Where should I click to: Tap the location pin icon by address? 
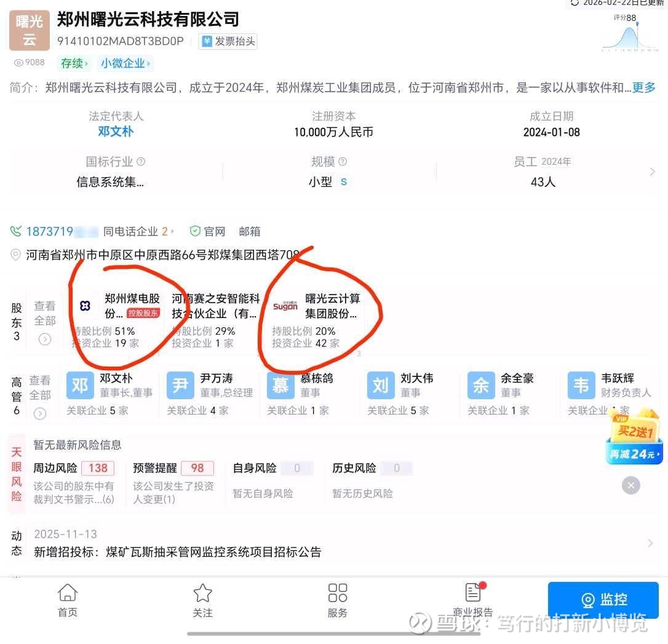click(x=16, y=255)
